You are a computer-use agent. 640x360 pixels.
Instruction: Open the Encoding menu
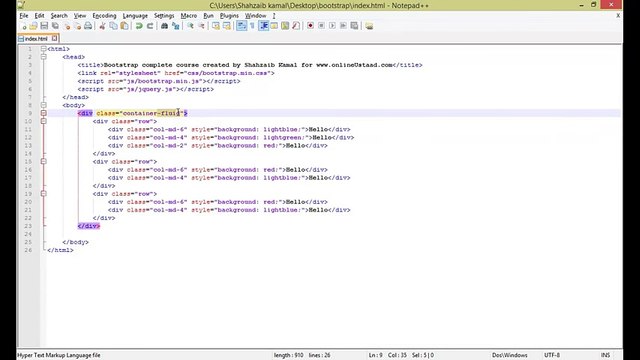pyautogui.click(x=104, y=16)
